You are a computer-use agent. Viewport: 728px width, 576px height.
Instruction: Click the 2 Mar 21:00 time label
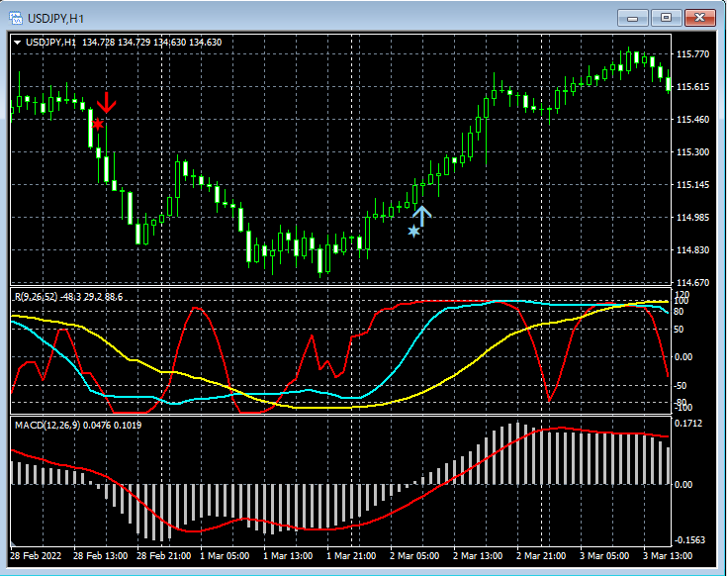[x=541, y=556]
